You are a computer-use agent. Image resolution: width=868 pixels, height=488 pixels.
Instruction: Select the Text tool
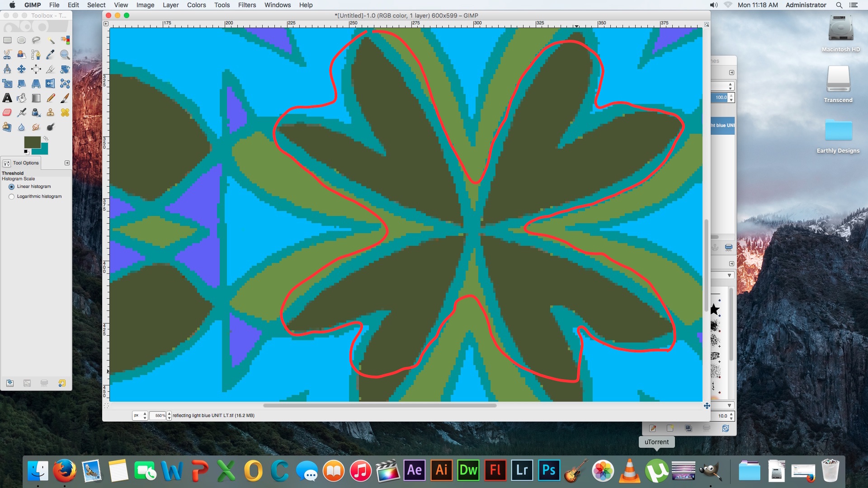point(7,98)
